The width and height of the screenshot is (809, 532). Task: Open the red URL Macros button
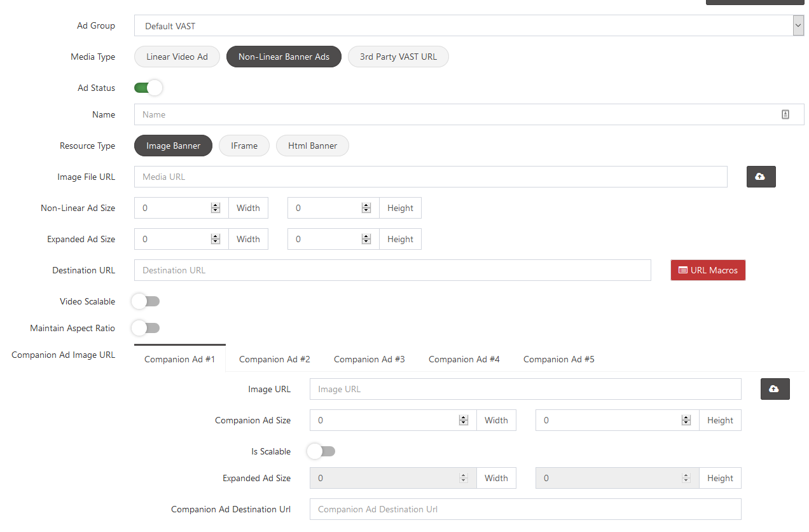point(708,270)
